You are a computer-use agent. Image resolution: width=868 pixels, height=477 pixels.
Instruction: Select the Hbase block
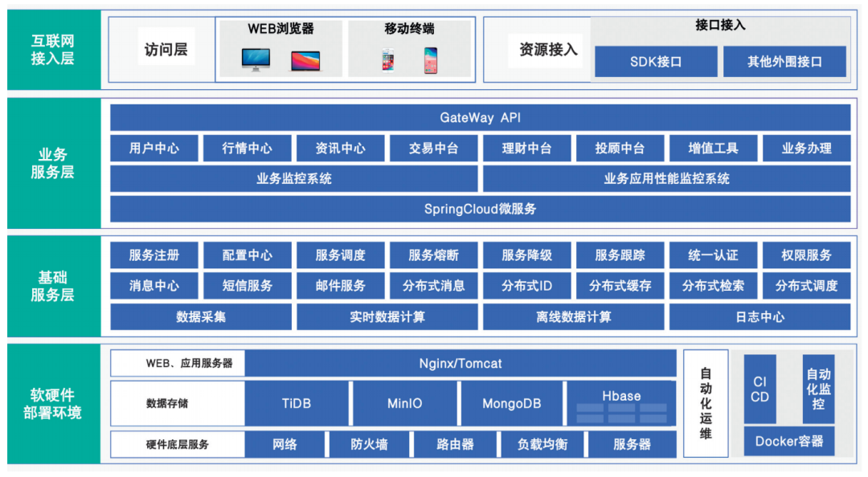[x=621, y=403]
